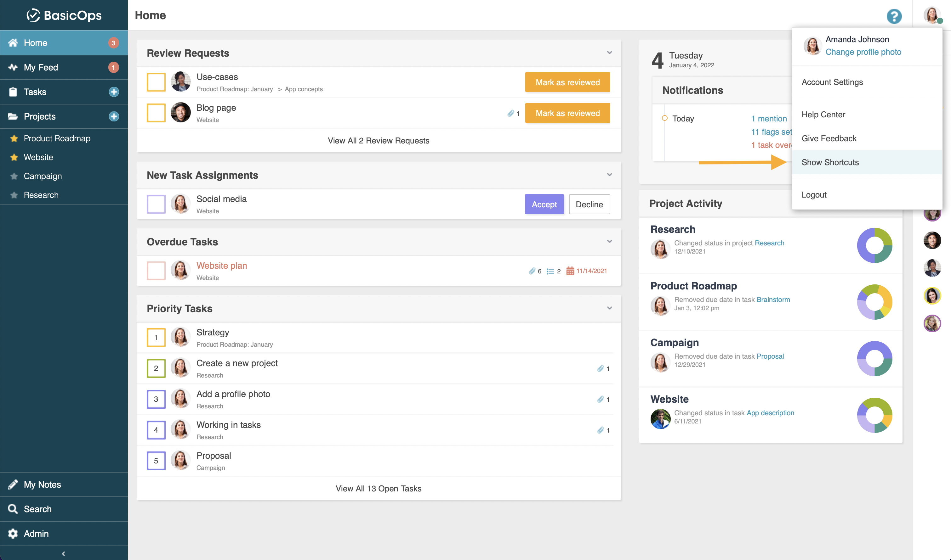Open My Notes via pencil icon
The image size is (951, 560).
[x=13, y=484]
